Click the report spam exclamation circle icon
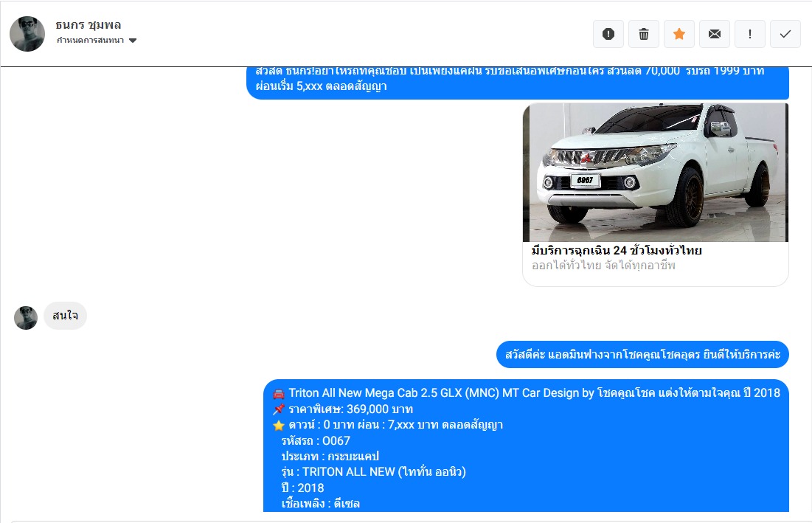Screen dimensions: 812x523 click(x=608, y=34)
